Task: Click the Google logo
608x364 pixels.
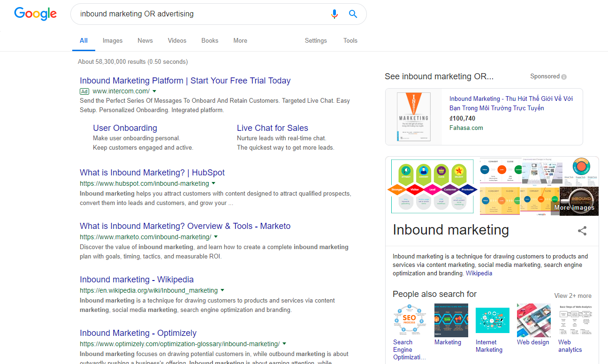Action: [35, 14]
